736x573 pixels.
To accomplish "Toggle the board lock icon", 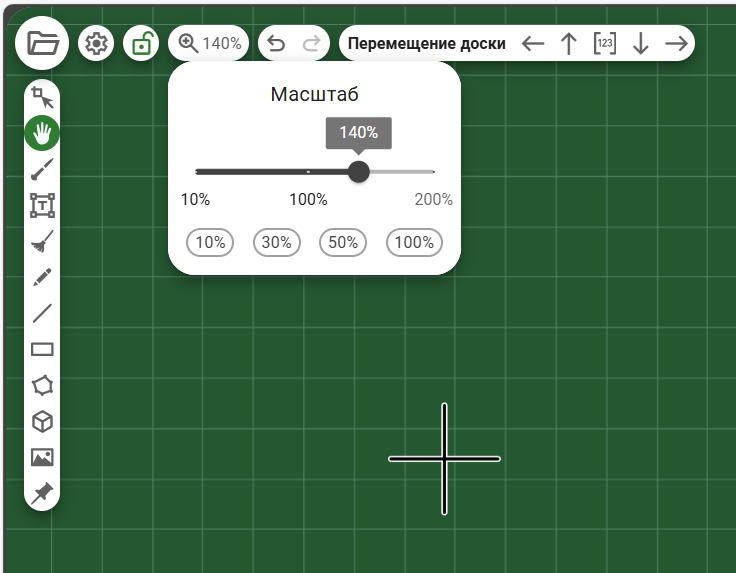I will click(141, 44).
